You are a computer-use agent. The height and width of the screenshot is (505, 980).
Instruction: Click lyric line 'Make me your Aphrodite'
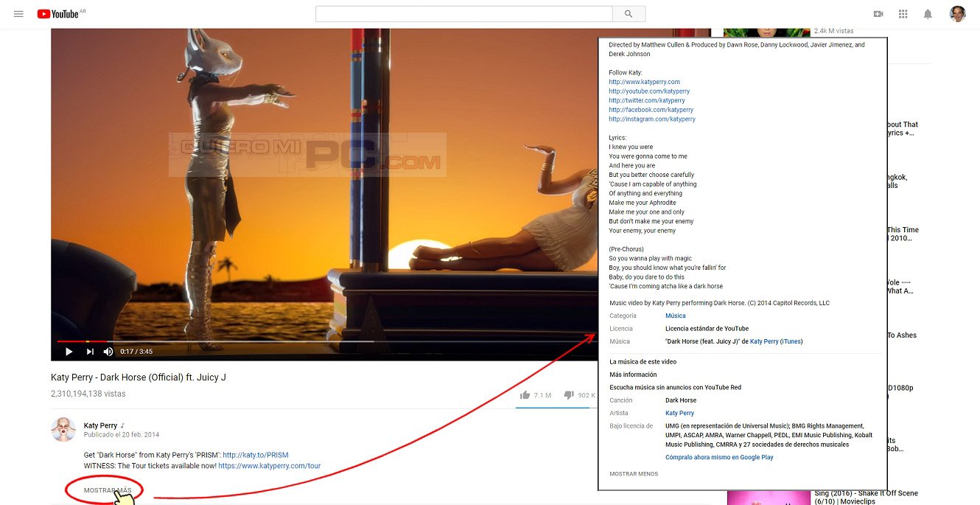(x=643, y=203)
